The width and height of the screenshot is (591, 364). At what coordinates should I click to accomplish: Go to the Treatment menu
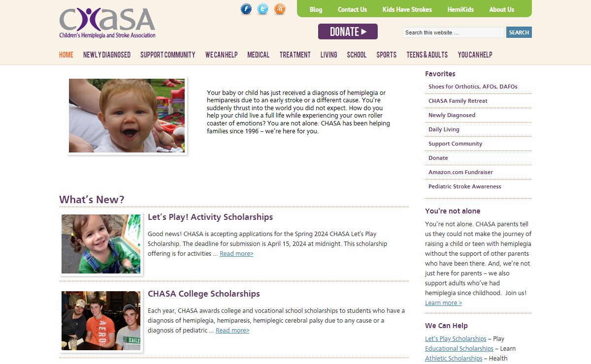point(295,55)
